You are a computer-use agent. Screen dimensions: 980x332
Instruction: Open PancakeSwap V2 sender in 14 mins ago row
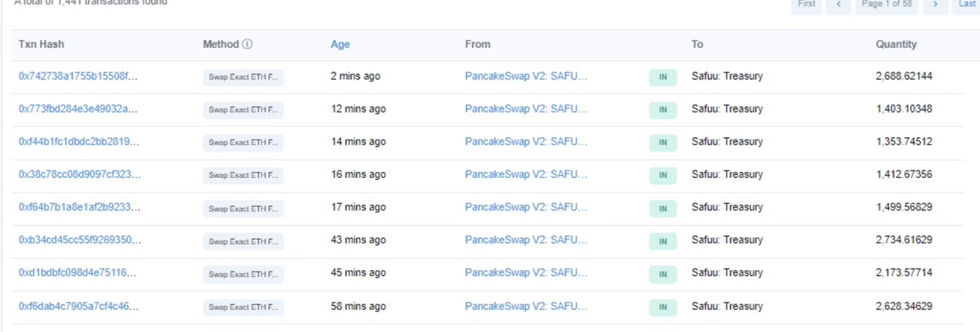click(526, 142)
